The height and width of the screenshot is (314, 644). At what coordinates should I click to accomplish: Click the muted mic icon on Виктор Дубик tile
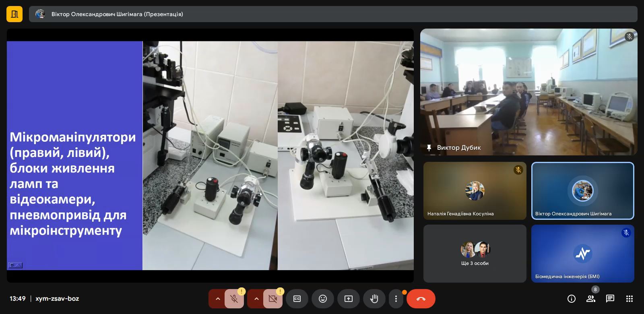coord(630,37)
